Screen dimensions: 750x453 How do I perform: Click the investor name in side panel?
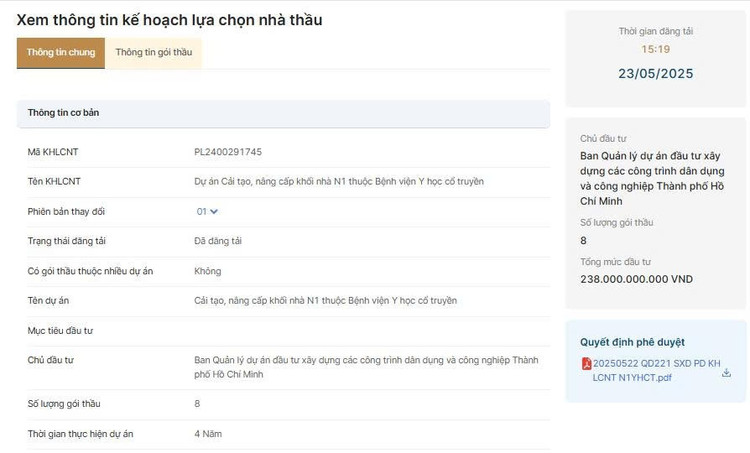(652, 178)
